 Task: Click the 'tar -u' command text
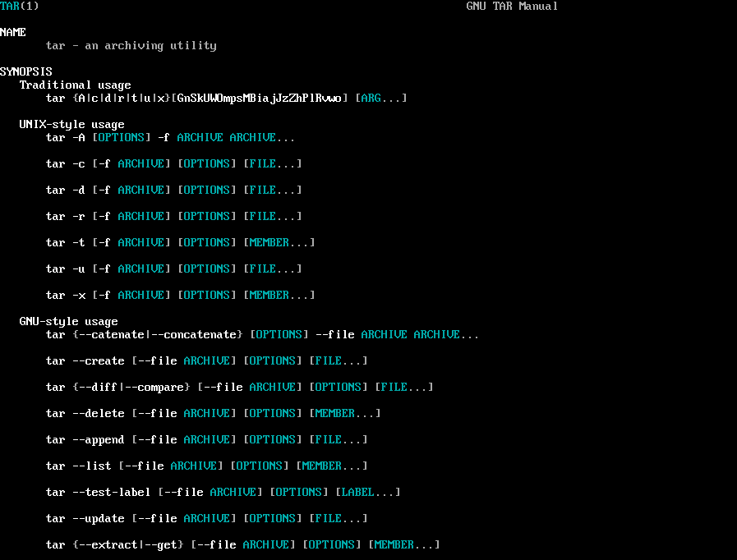pos(66,269)
